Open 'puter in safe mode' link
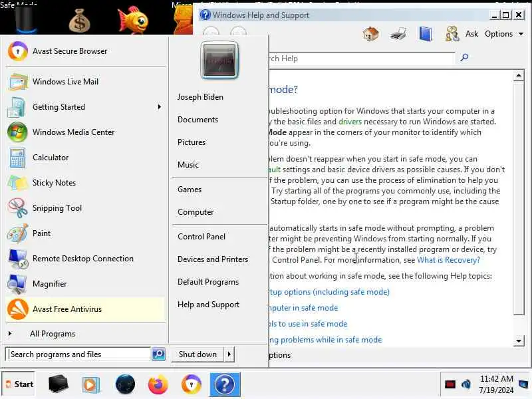 pyautogui.click(x=304, y=308)
